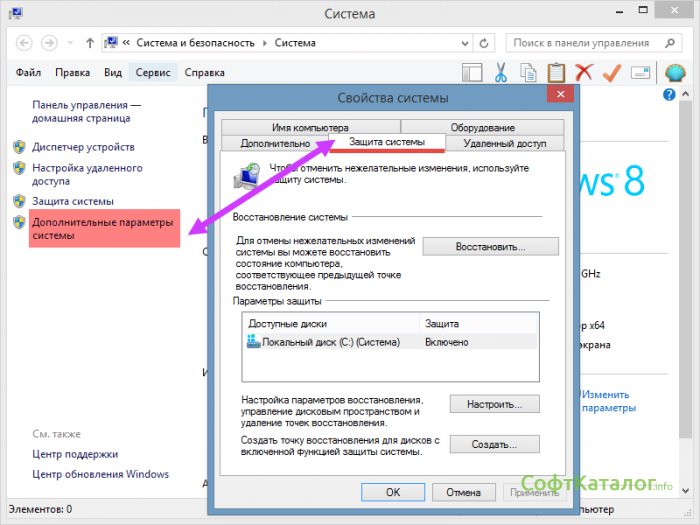Switch to the Удаленный доступ tab
The width and height of the screenshot is (700, 525).
pyautogui.click(x=505, y=143)
